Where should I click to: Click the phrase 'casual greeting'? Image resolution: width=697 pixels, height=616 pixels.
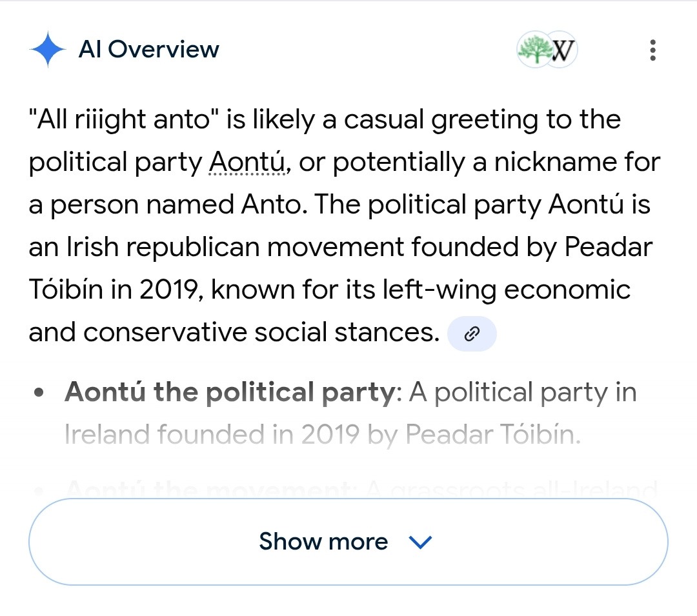(426, 120)
